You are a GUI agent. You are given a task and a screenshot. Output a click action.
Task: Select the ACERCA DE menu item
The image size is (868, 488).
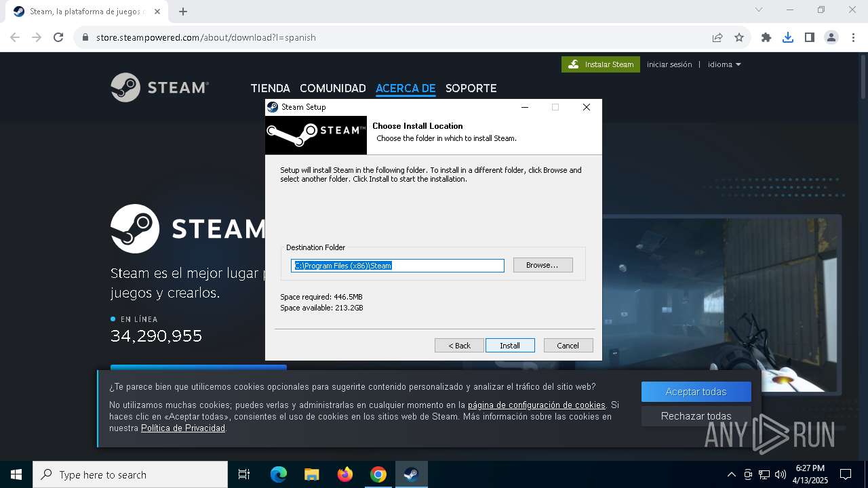pyautogui.click(x=406, y=88)
